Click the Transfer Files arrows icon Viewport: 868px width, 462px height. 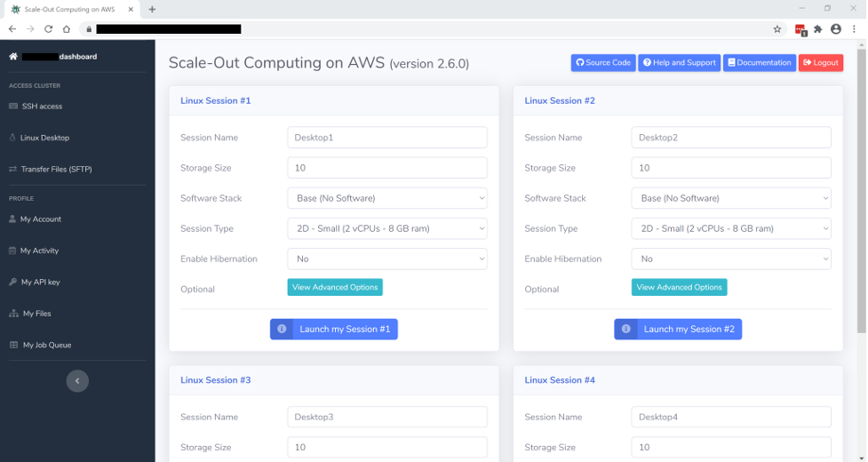[12, 170]
